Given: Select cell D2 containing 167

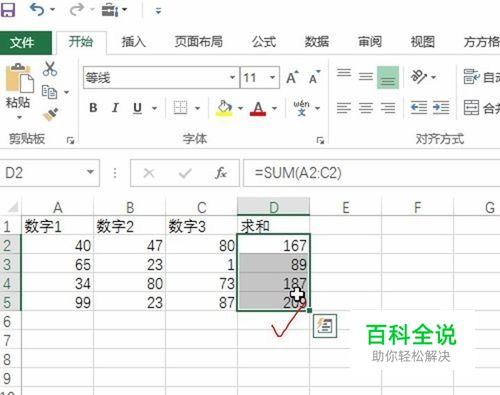Looking at the screenshot, I should point(273,245).
